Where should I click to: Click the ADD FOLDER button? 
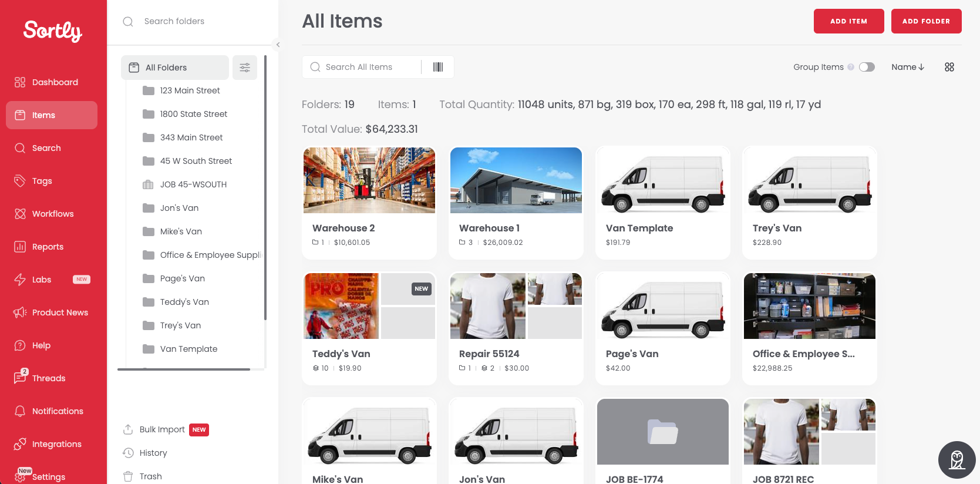point(927,21)
